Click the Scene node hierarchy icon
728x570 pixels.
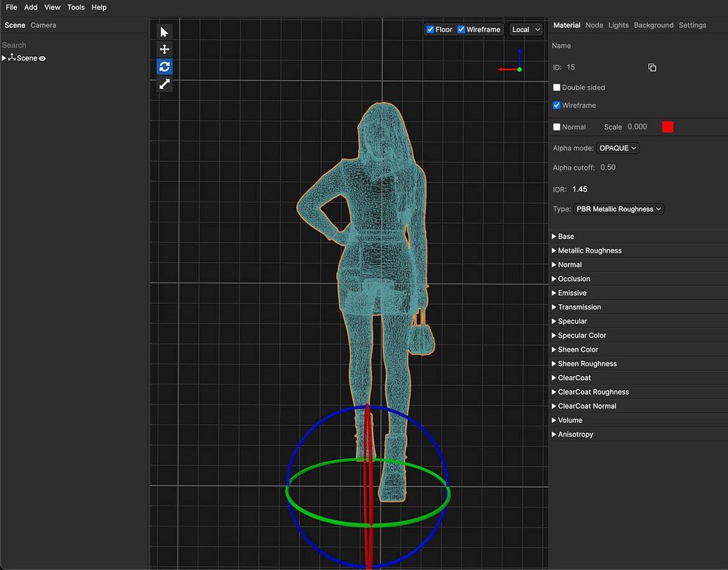12,58
